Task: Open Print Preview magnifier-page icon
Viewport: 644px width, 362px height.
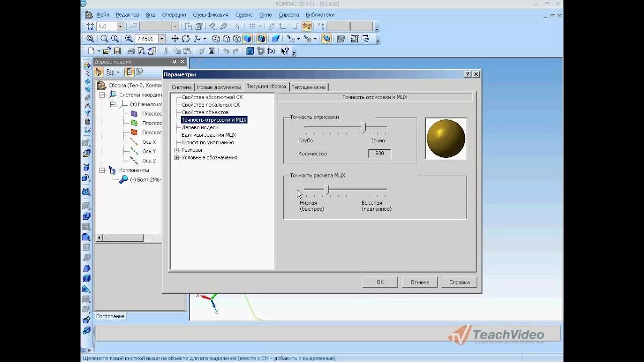Action: tap(141, 51)
